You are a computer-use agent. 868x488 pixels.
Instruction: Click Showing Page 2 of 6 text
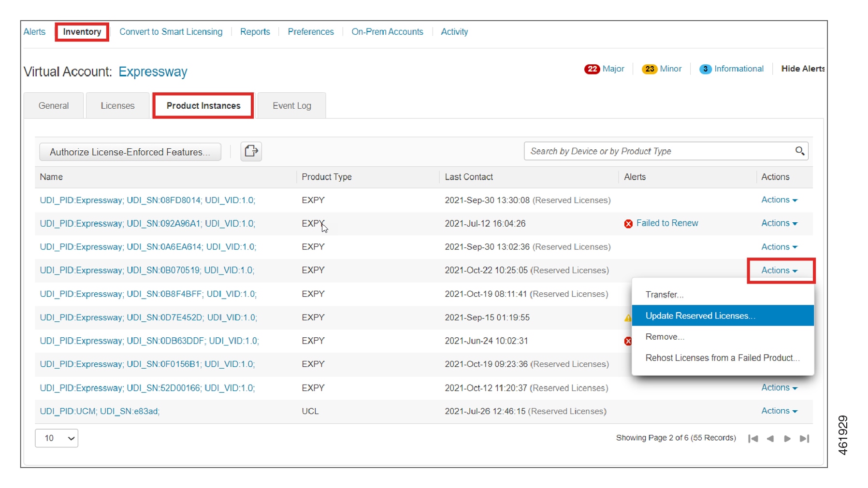(676, 438)
